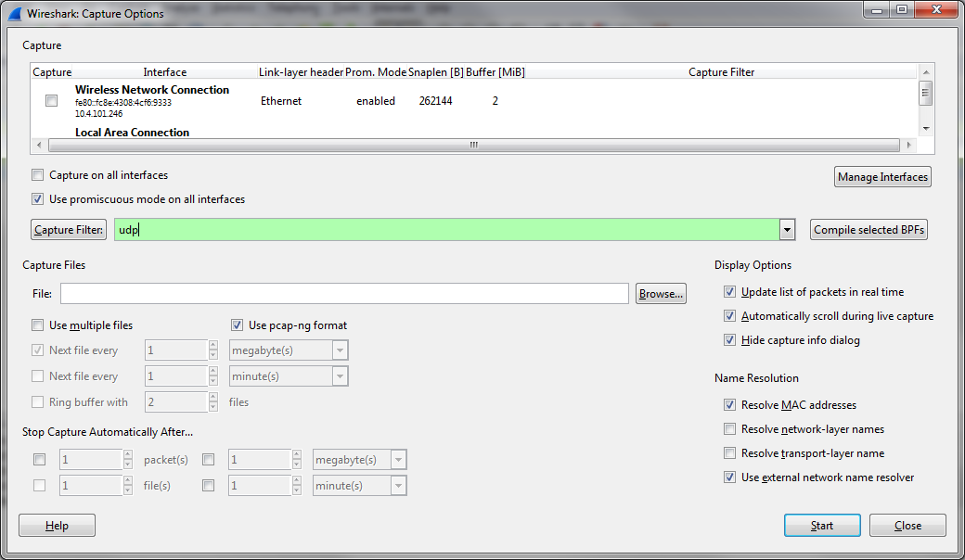Click "Compile selected BPFs"
This screenshot has width=965, height=560.
(868, 229)
